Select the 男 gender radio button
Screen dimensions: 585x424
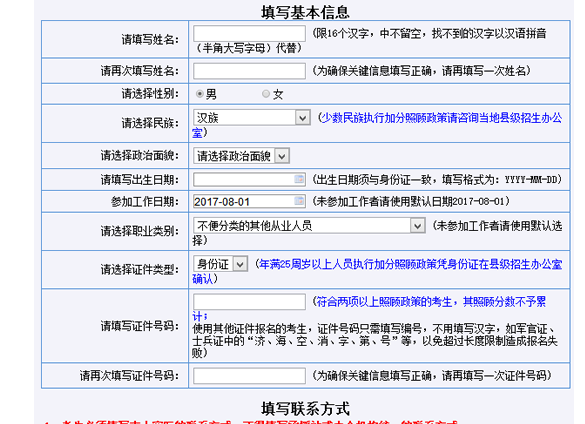200,94
